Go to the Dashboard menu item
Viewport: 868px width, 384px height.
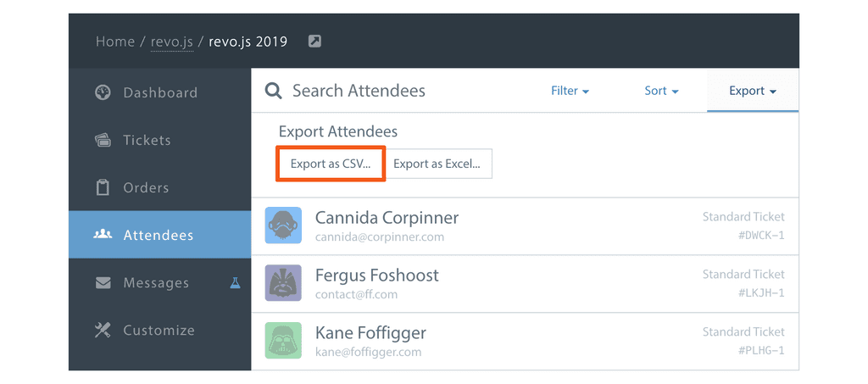(160, 92)
